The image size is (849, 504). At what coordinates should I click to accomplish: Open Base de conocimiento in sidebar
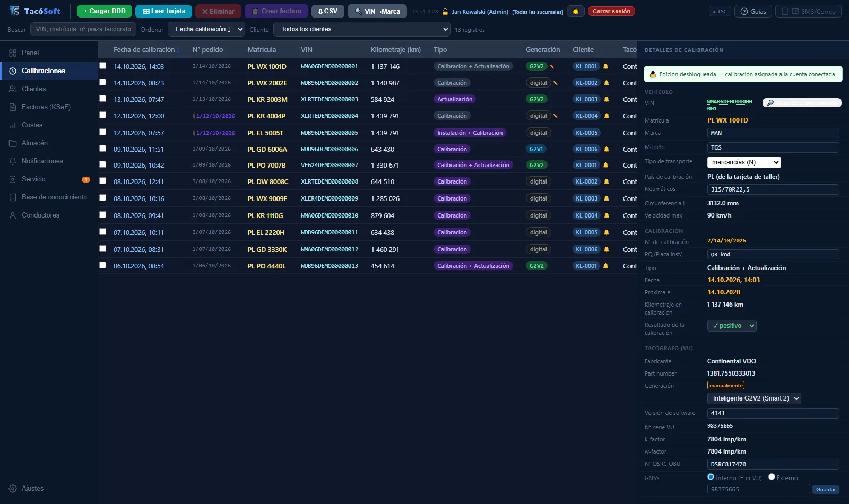[x=49, y=197]
